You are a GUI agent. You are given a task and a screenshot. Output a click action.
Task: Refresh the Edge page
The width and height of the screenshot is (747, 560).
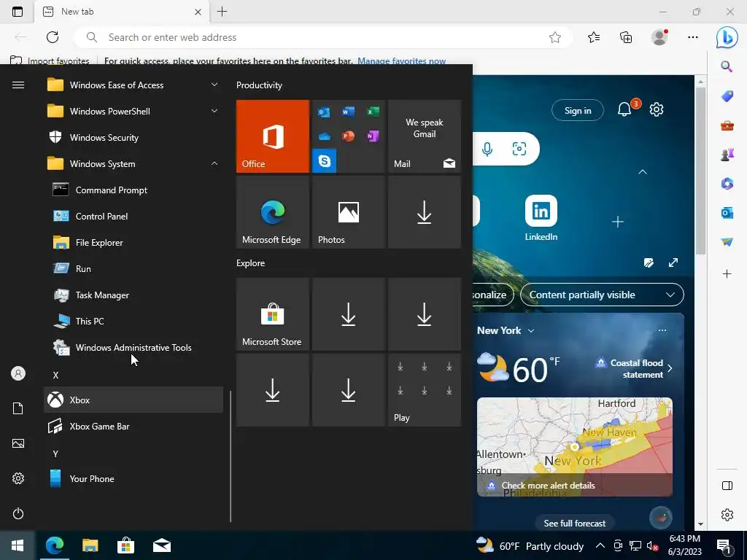53,37
